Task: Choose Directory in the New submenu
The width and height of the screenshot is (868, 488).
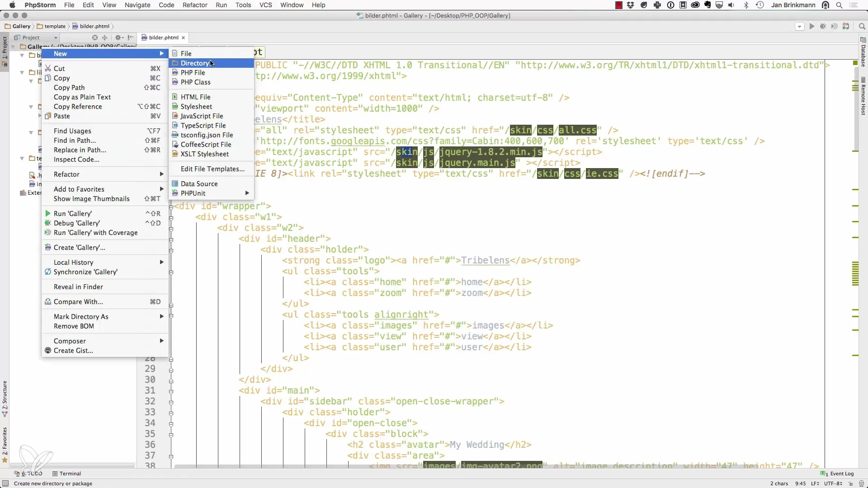Action: [211, 63]
